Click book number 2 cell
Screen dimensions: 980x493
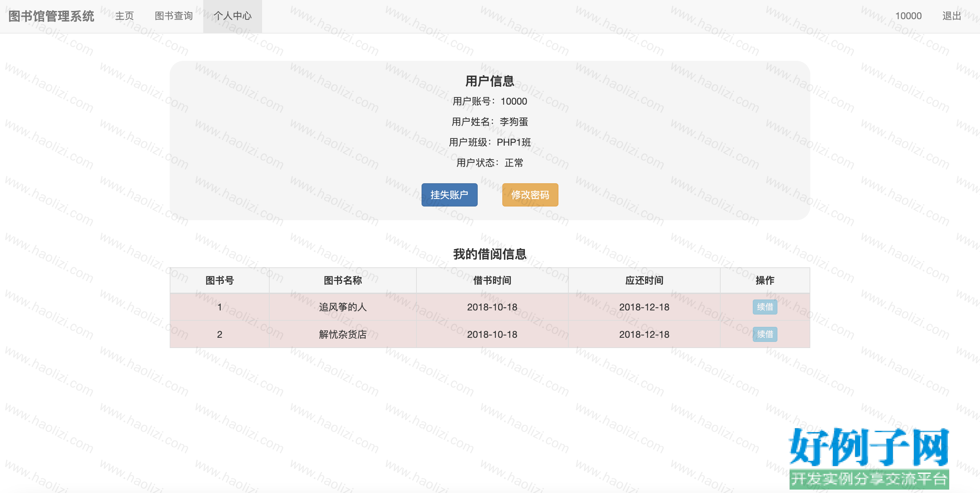pos(220,334)
